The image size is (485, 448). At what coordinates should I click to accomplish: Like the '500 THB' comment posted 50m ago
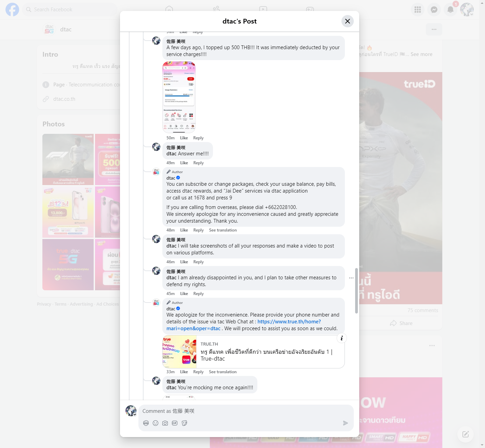point(184,138)
